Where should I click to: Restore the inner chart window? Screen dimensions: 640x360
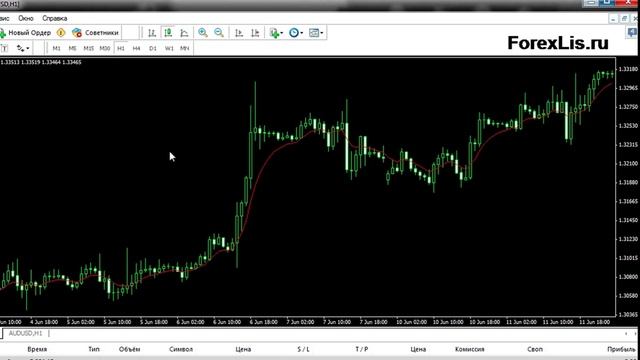click(624, 18)
